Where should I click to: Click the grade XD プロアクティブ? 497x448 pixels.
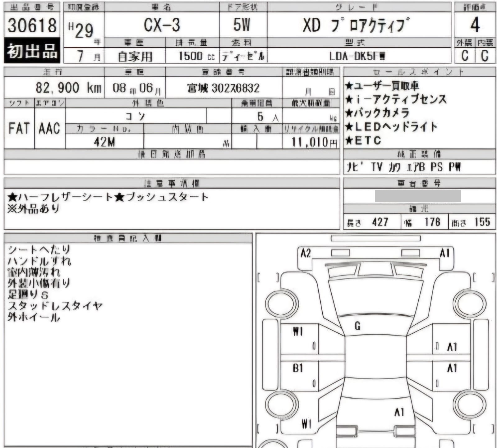click(357, 25)
